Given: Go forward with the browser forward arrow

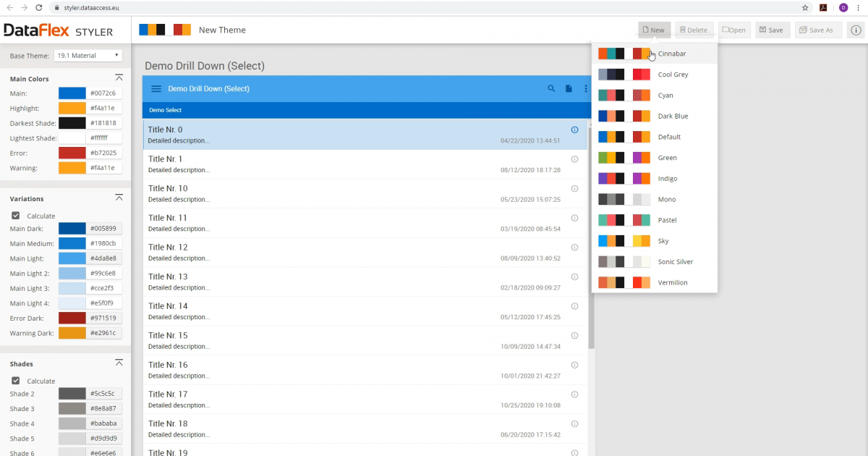Looking at the screenshot, I should coord(25,7).
